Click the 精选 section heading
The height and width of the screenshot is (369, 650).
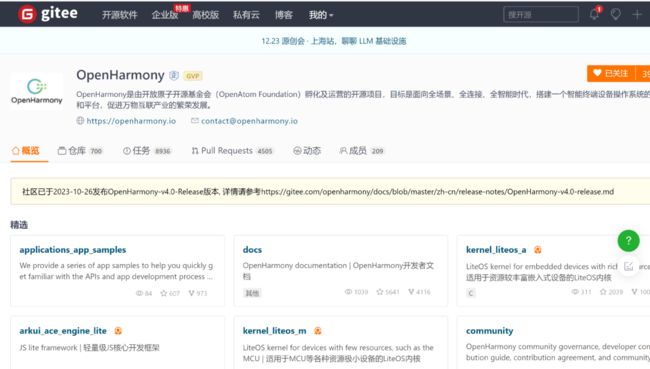click(x=19, y=225)
